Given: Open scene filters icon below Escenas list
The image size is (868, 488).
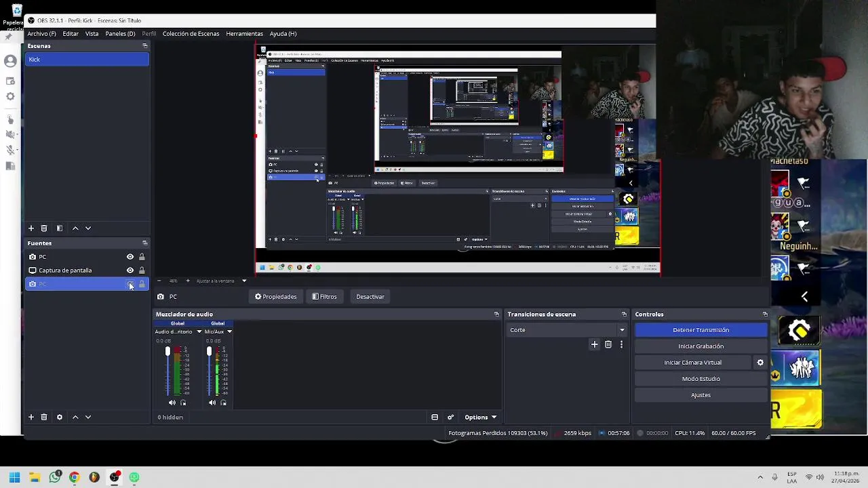Looking at the screenshot, I should [x=60, y=228].
